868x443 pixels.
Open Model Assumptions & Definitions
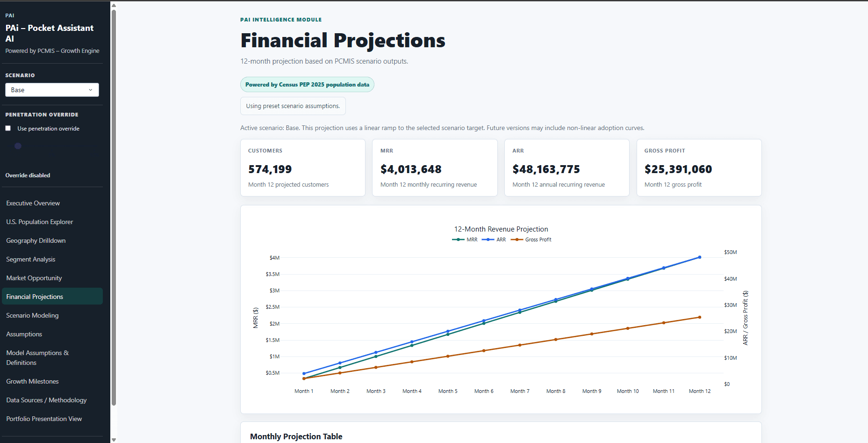coord(52,358)
